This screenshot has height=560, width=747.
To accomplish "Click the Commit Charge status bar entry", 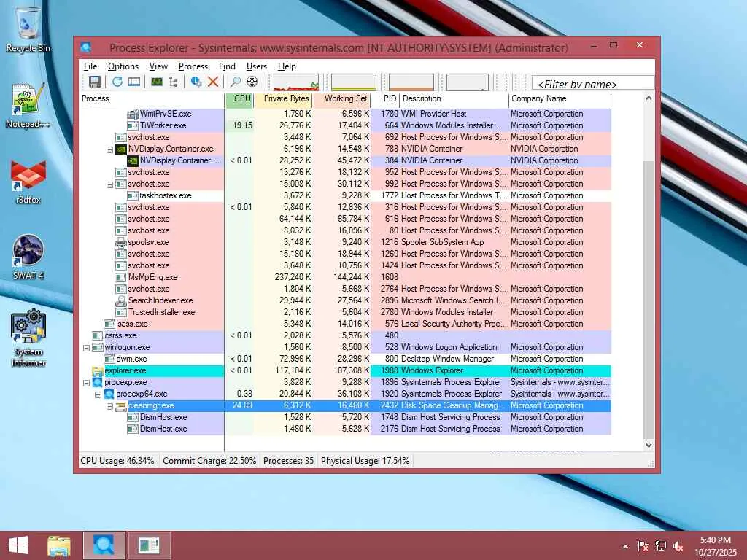I will 209,461.
